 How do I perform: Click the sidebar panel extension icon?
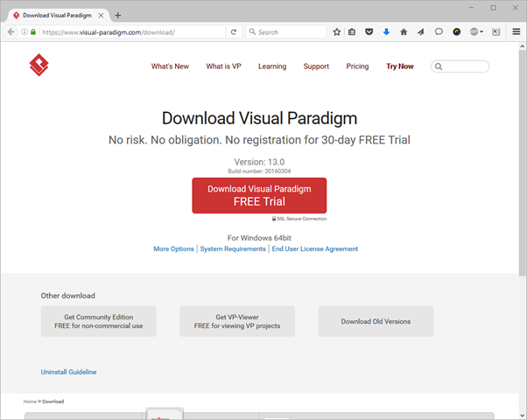point(495,31)
